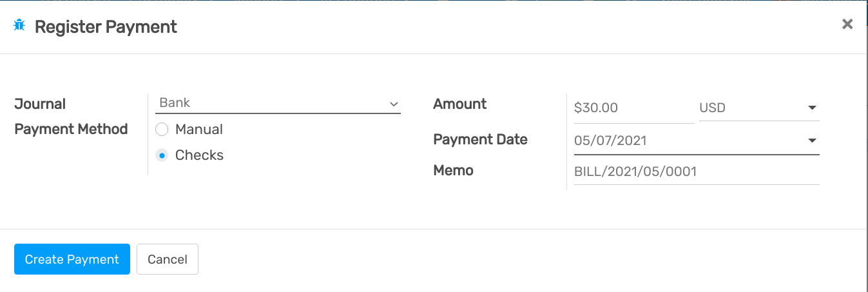Select the Checks payment method radio
Screen dimensions: 868x292
pyautogui.click(x=162, y=155)
